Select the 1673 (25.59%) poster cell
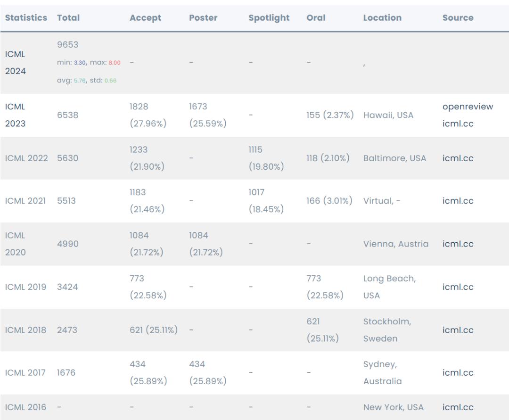 [x=208, y=115]
